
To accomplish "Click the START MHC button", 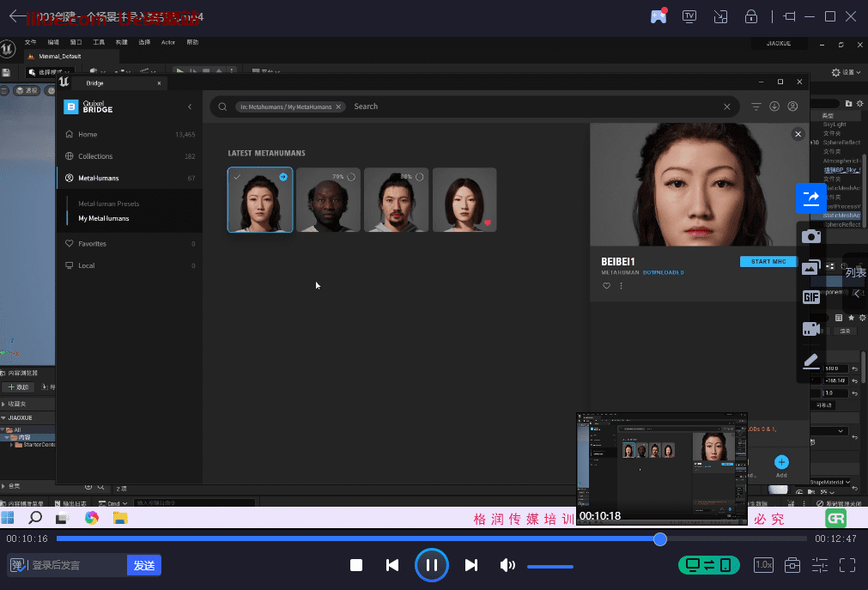I will tap(768, 261).
